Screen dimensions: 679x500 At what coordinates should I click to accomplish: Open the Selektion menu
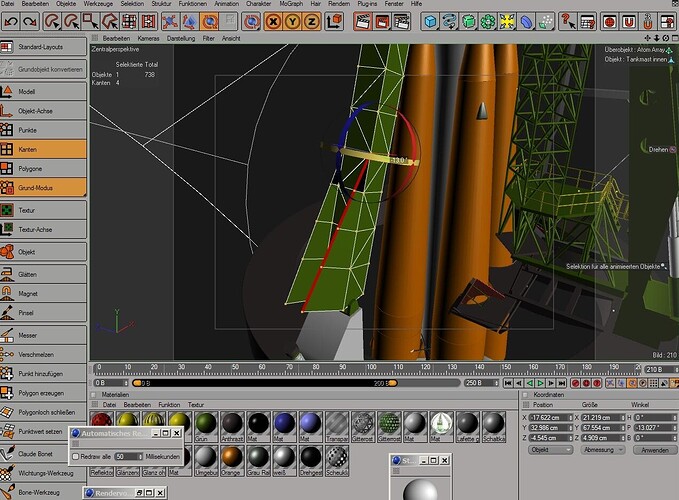point(132,3)
